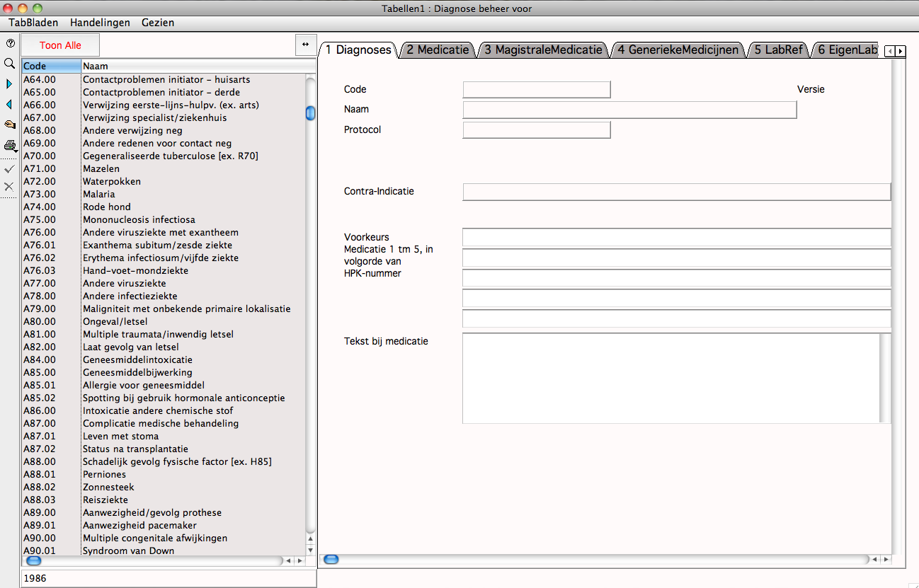Select the Syndroom van Down row

pos(164,550)
